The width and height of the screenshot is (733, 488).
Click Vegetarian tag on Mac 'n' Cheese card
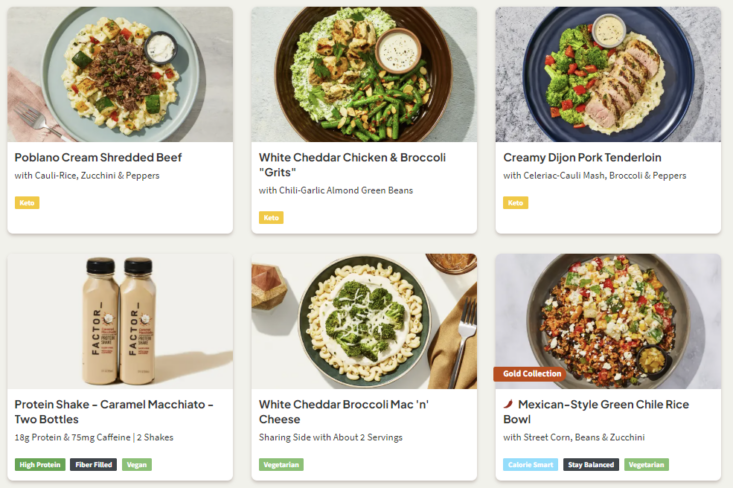(x=281, y=465)
